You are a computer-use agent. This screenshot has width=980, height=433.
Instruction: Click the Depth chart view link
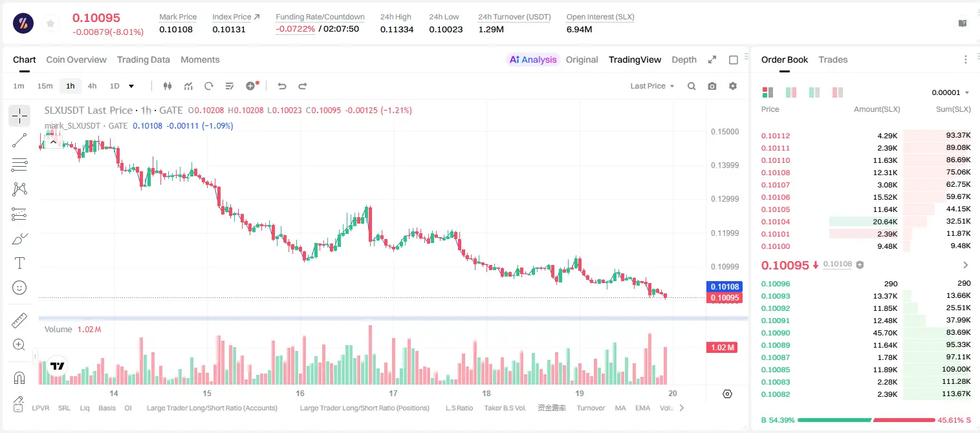click(684, 59)
